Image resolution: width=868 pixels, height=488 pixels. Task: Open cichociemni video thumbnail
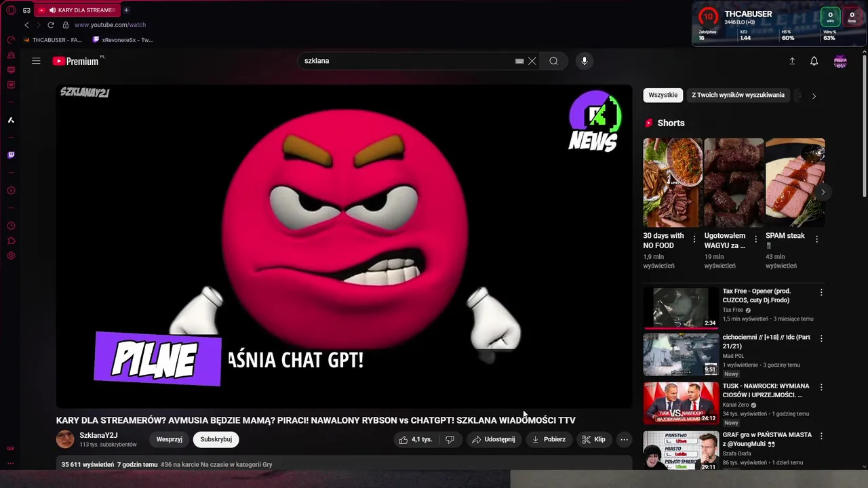click(681, 354)
